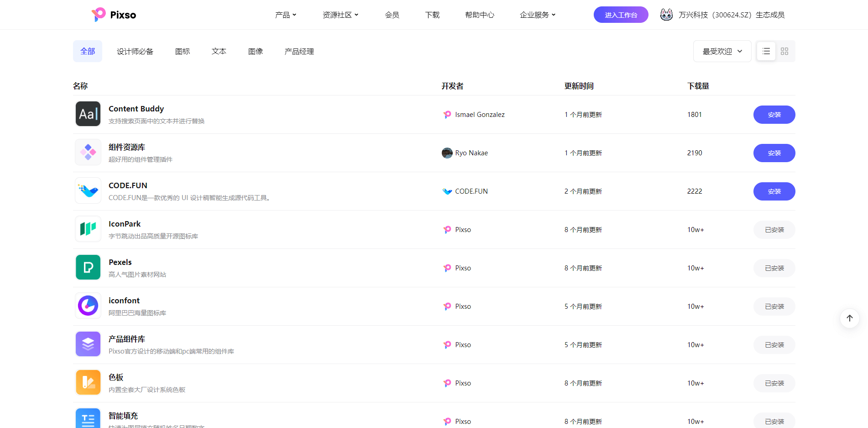The height and width of the screenshot is (428, 868).
Task: Open the iconfont plugin icon
Action: tap(88, 306)
